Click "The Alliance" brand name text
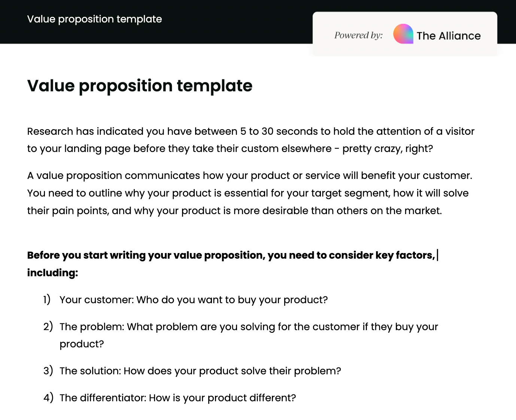This screenshot has height=420, width=516. click(449, 36)
